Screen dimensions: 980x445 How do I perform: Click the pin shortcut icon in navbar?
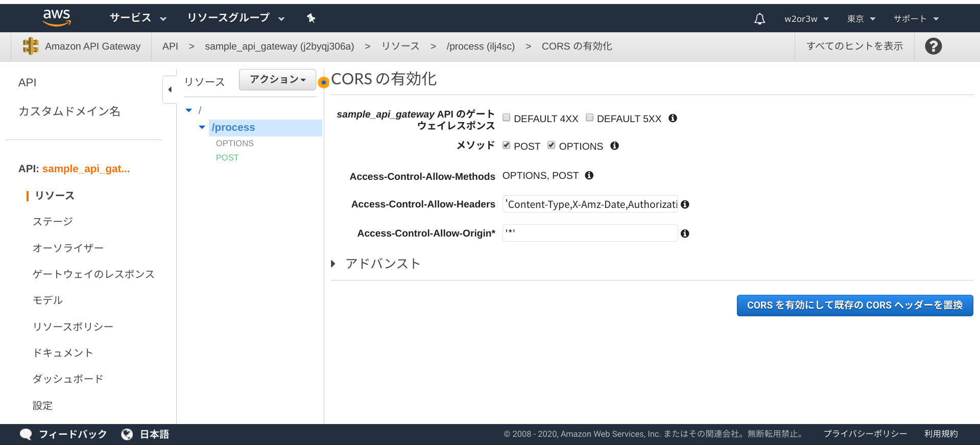point(311,18)
